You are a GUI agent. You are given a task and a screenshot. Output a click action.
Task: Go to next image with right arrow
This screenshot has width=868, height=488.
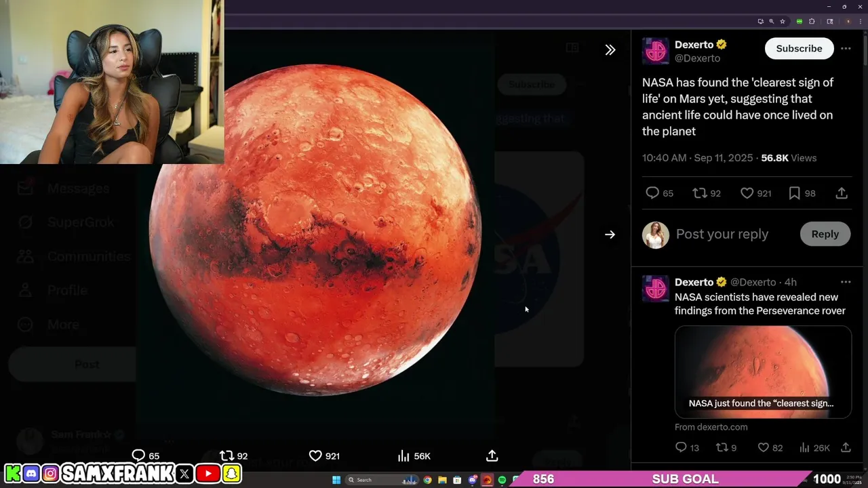tap(610, 235)
